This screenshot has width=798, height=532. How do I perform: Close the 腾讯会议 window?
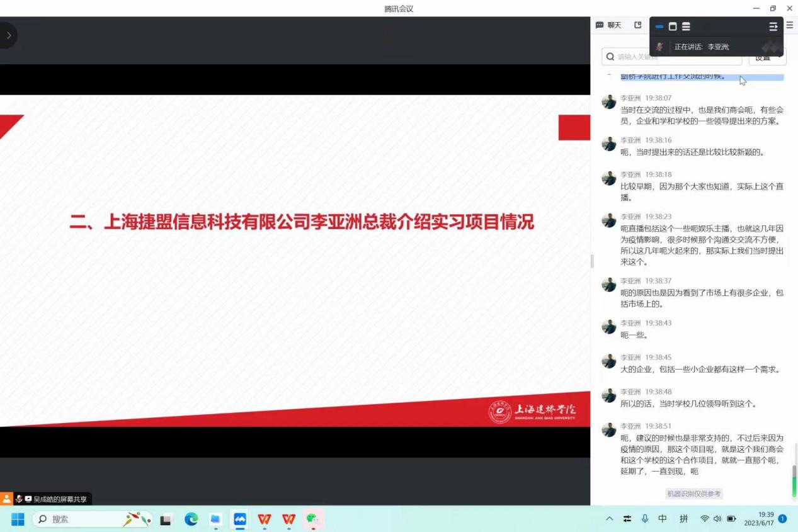click(790, 8)
